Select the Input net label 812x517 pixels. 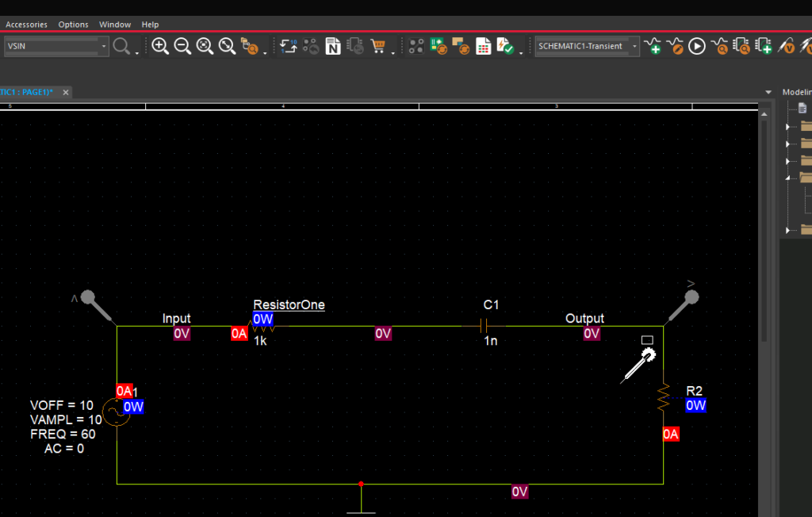176,318
